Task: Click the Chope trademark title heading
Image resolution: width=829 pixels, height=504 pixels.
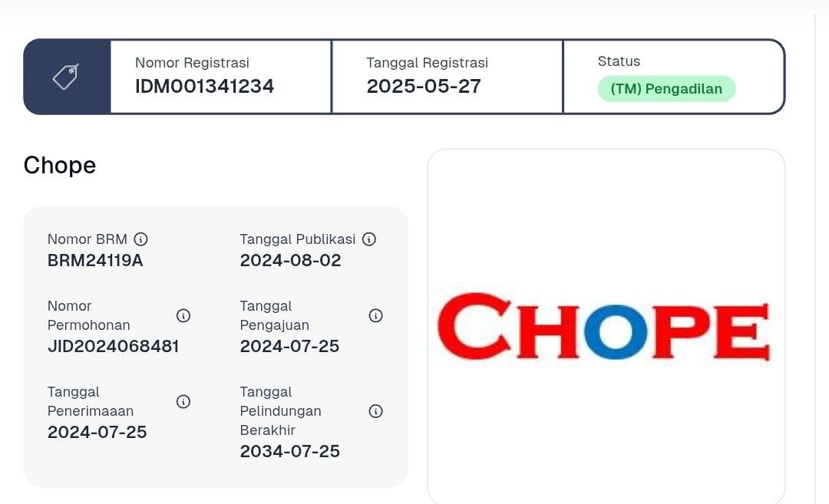Action: [x=60, y=166]
